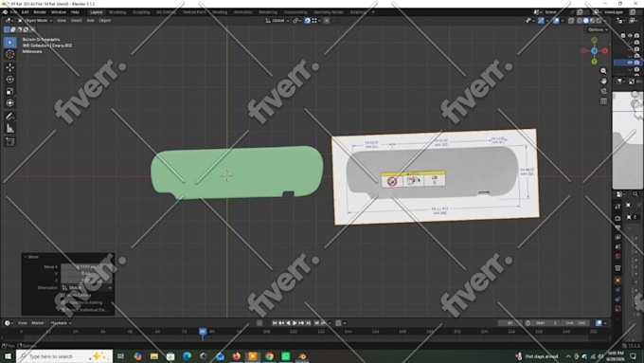Open Google Chrome from the taskbar
Screen dimensions: 644x363
[x=269, y=356]
